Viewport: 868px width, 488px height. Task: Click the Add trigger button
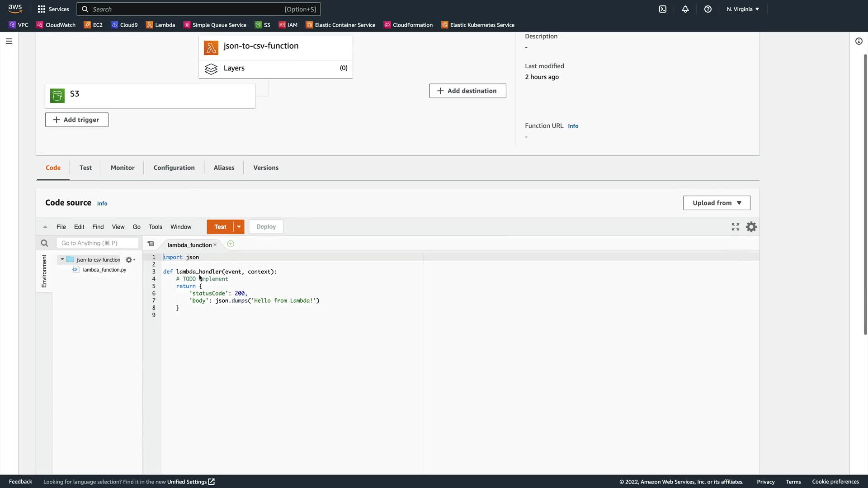coord(77,120)
